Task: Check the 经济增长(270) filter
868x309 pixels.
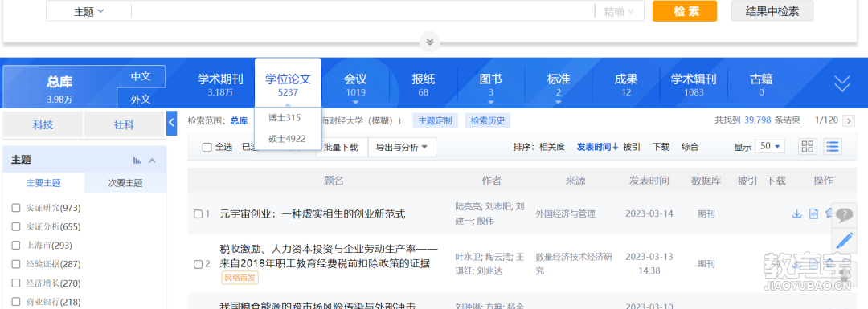Action: 16,283
